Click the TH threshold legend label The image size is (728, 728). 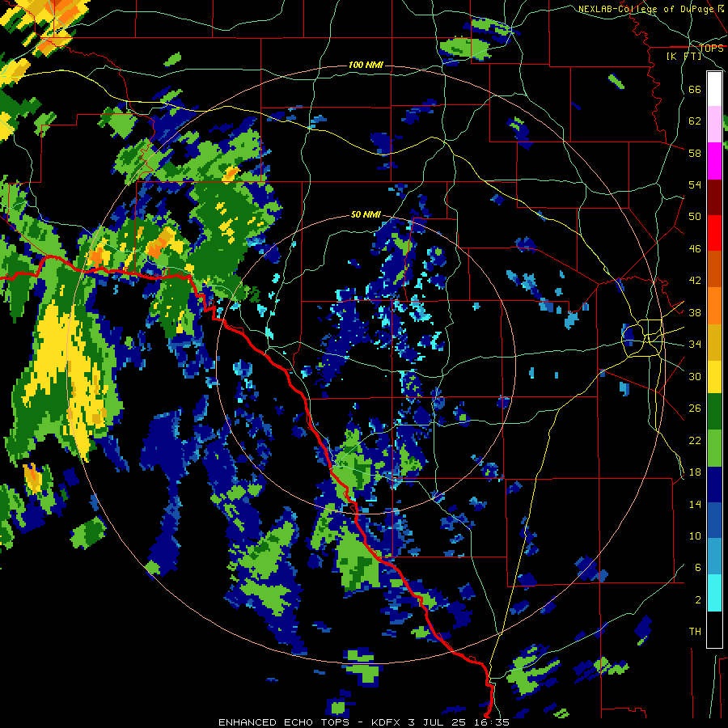point(695,632)
